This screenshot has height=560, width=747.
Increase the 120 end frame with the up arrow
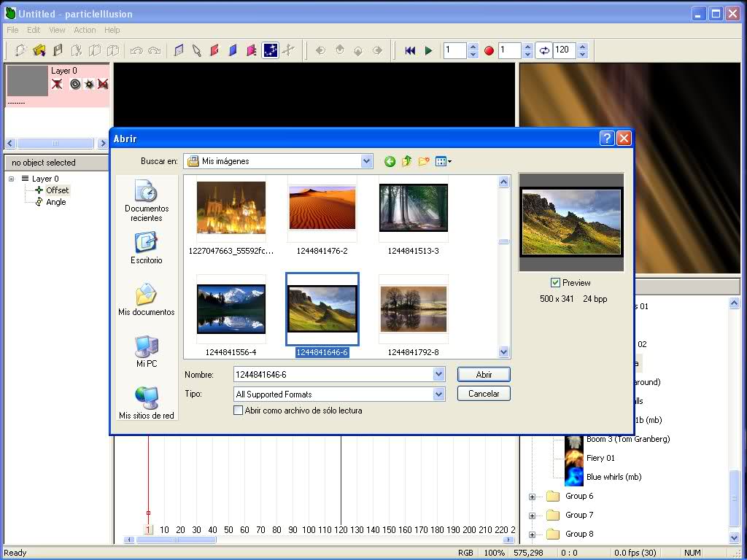tap(583, 46)
